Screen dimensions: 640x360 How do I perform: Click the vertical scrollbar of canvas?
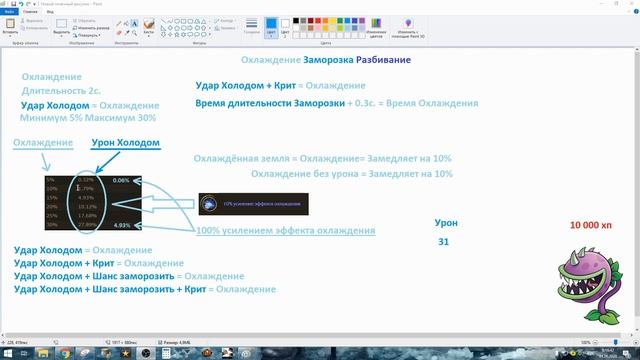(x=637, y=184)
